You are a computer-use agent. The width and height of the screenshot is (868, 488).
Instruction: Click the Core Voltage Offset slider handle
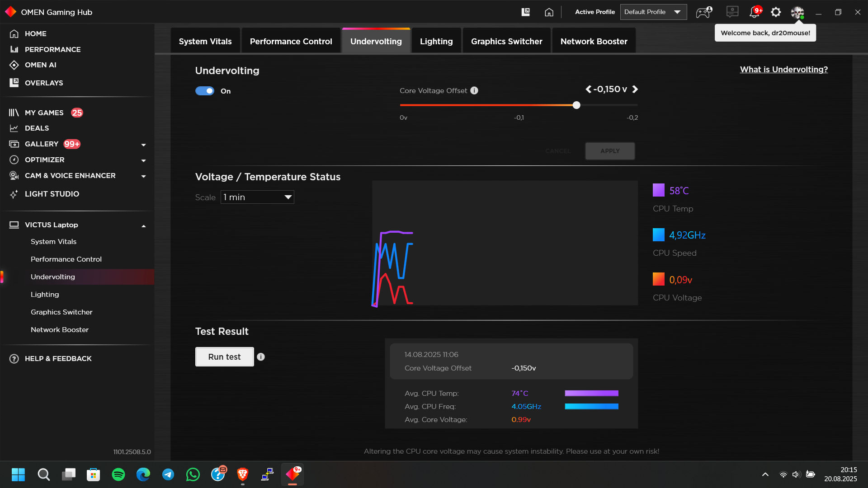coord(576,105)
